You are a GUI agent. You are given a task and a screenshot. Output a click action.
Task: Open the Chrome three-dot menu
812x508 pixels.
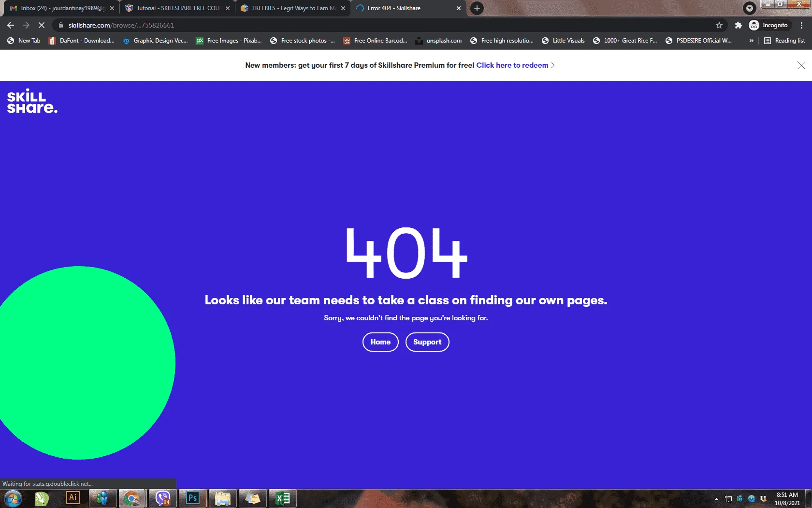pyautogui.click(x=801, y=25)
